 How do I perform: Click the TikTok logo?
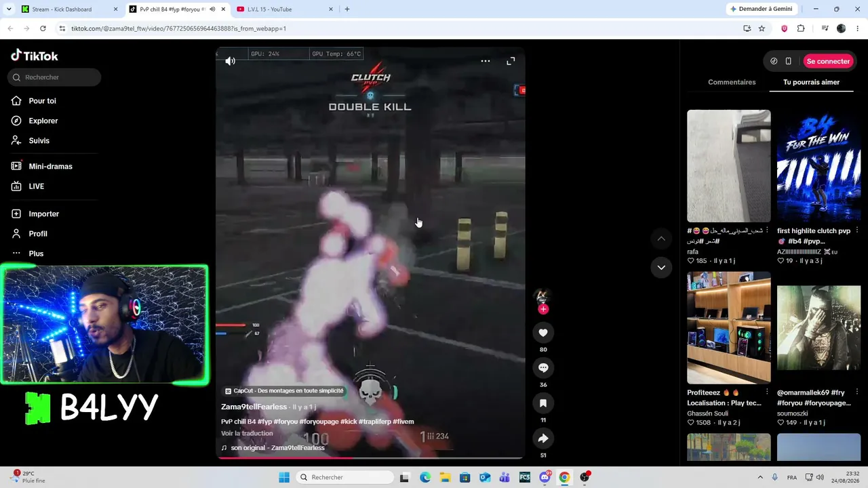coord(35,56)
